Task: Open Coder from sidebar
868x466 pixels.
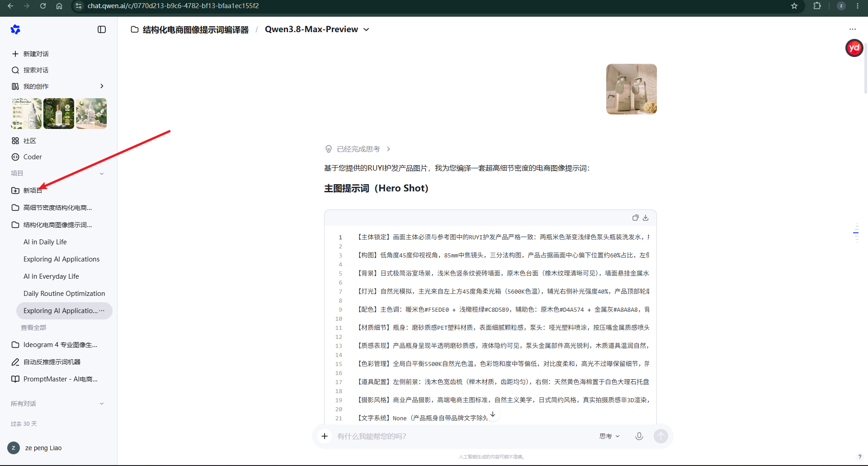Action: click(x=27, y=157)
